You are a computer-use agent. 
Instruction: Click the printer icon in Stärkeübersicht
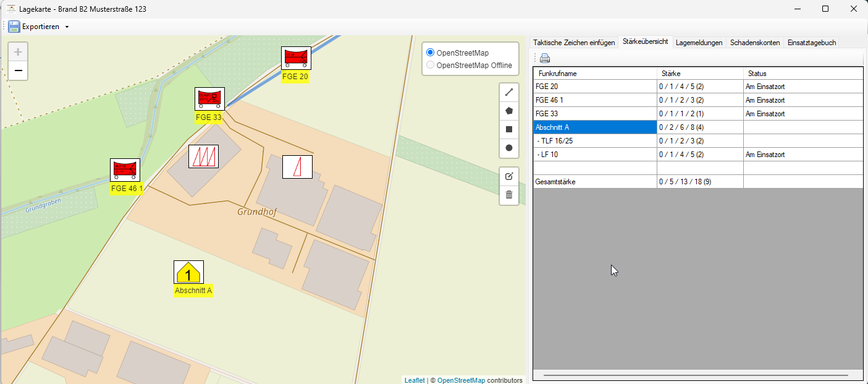pos(545,59)
